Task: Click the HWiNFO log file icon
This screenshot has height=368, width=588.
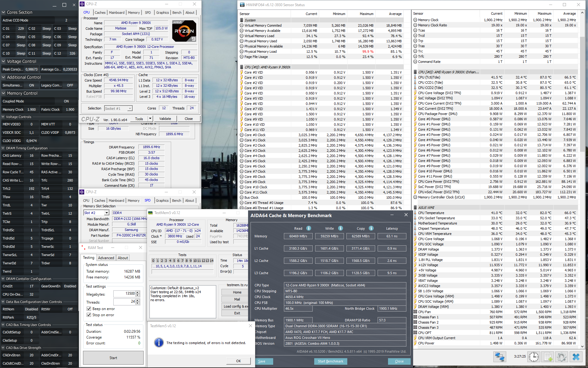Action: 548,357
